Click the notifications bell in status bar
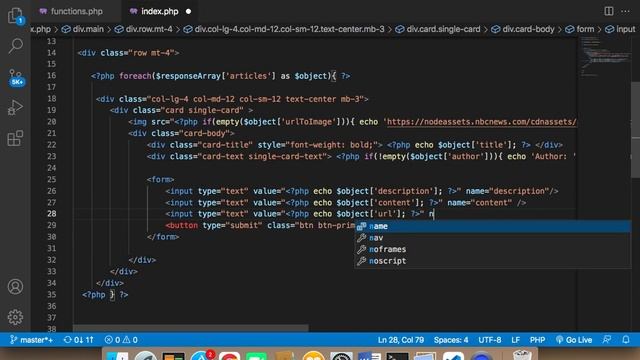Screen dimensions: 640x360 [626, 340]
